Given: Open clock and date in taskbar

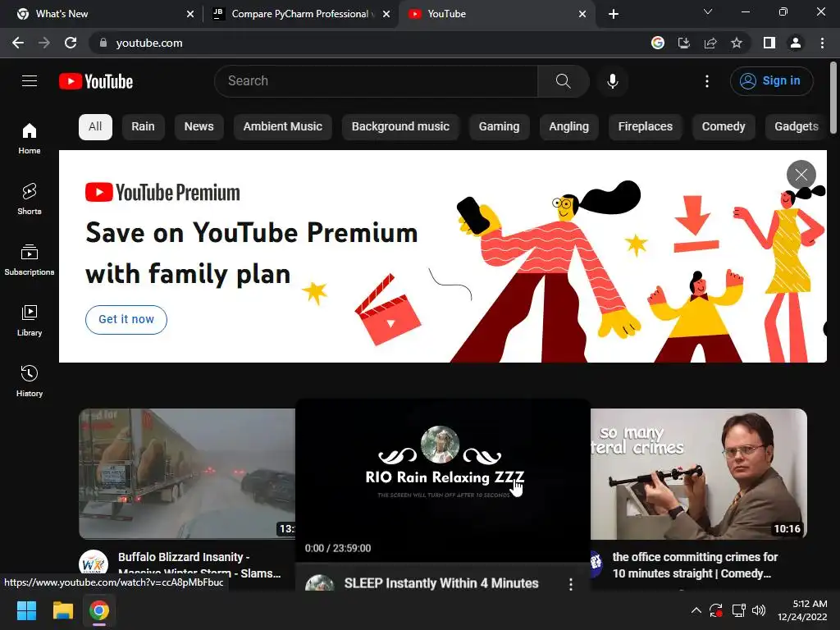Looking at the screenshot, I should click(x=802, y=610).
